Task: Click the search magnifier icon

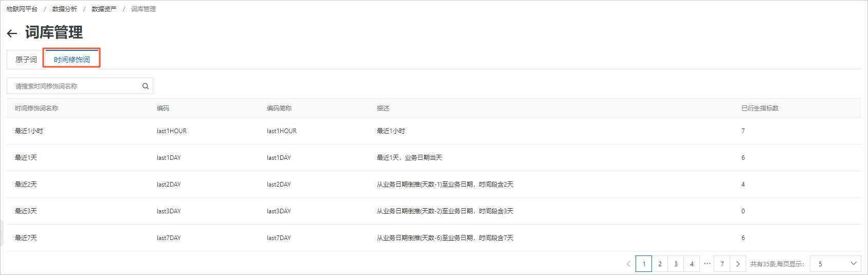Action: 146,86
